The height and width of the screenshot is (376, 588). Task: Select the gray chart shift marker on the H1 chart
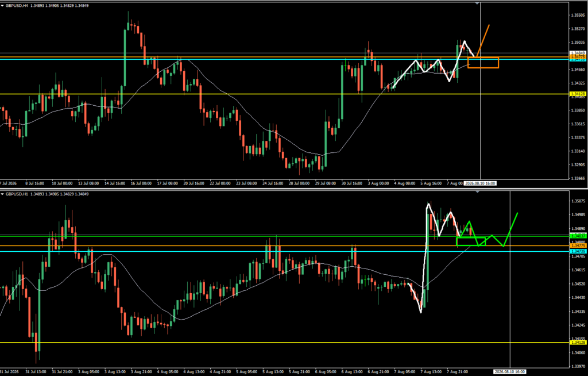(x=477, y=192)
